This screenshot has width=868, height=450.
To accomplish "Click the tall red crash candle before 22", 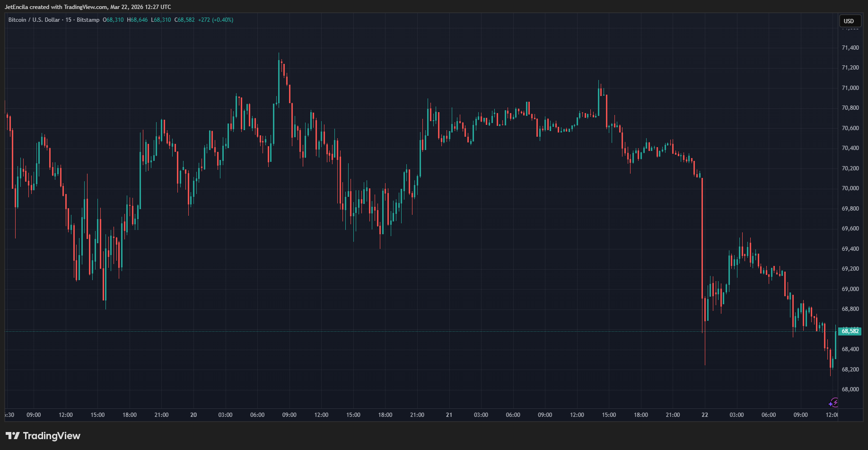I will 702,237.
